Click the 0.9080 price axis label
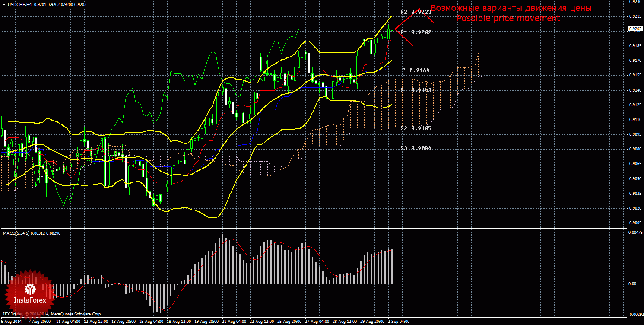Viewport: 644px width, 325px height. coord(635,150)
